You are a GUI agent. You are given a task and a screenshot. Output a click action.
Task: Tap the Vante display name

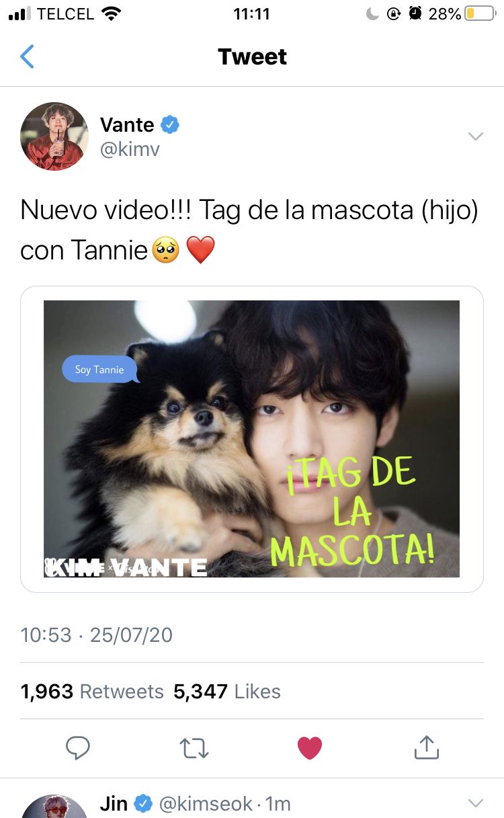coord(127,124)
